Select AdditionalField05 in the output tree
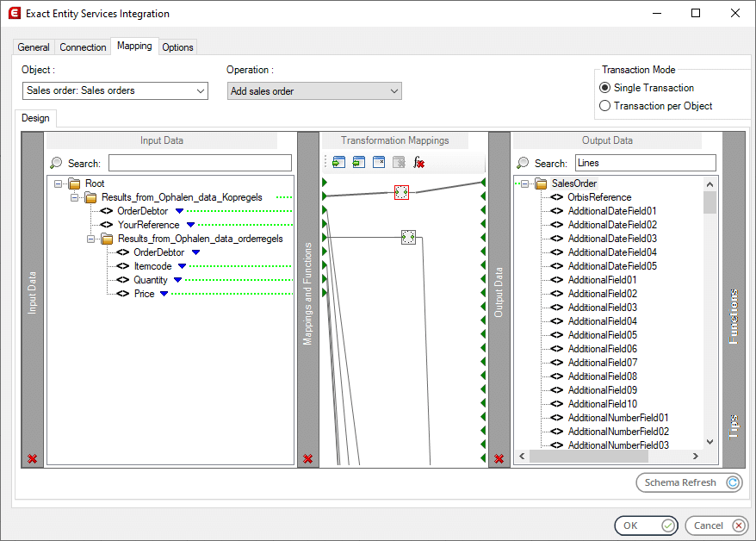 pyautogui.click(x=603, y=335)
